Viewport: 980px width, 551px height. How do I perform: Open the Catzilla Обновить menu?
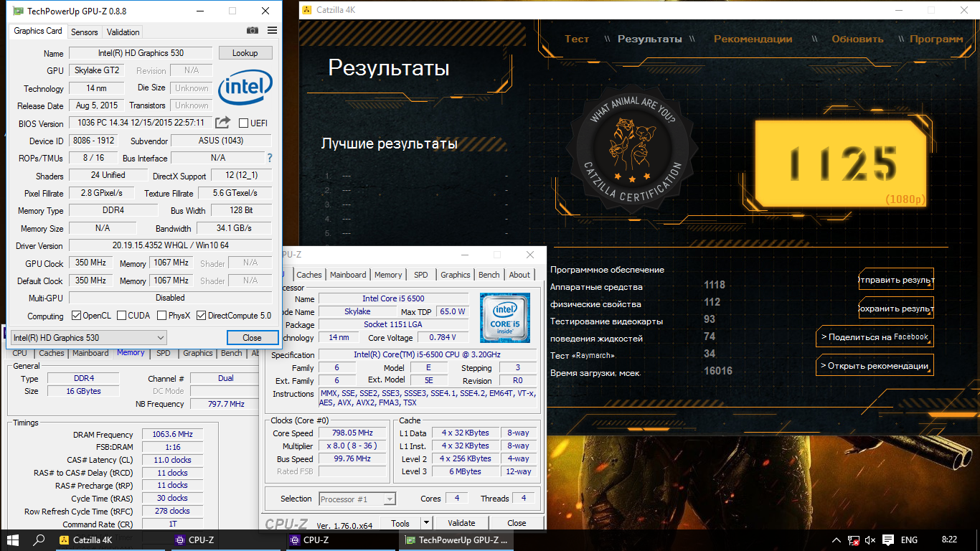coord(857,39)
